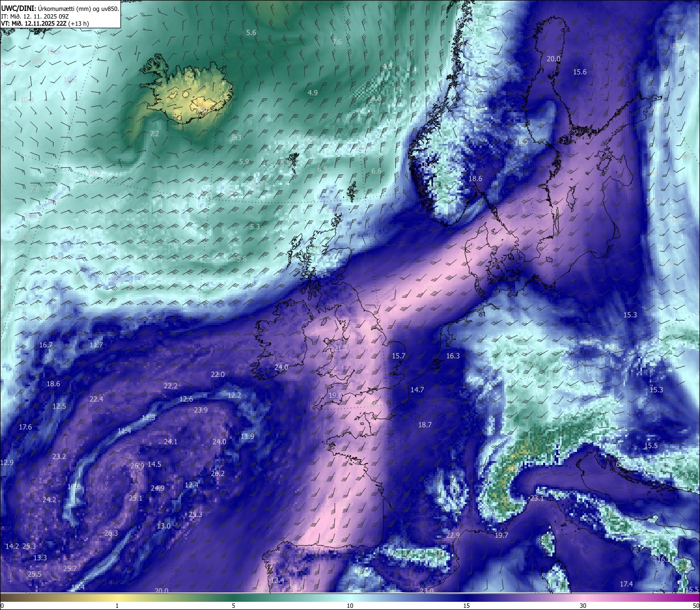Click the value 5.9 in the Norwegian Sea
The width and height of the screenshot is (700, 610).
pos(244,162)
